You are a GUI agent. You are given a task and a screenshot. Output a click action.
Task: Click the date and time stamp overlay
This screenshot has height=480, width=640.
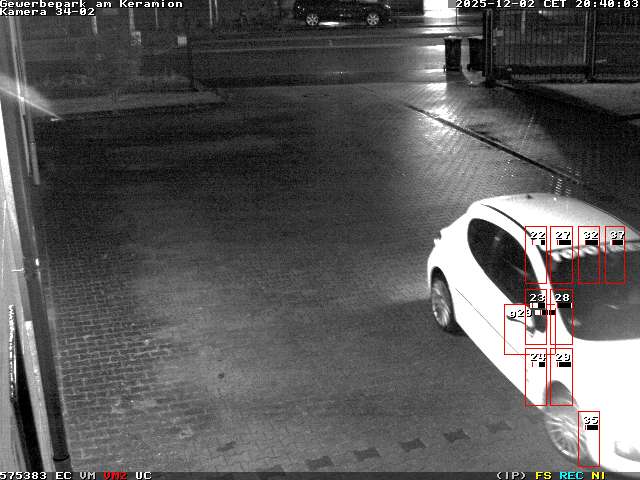click(x=546, y=4)
